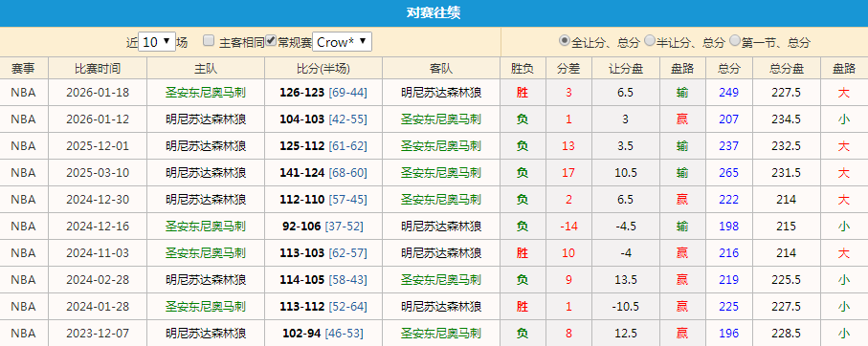Click the score 126-123 on 2026-01-18

(x=301, y=93)
